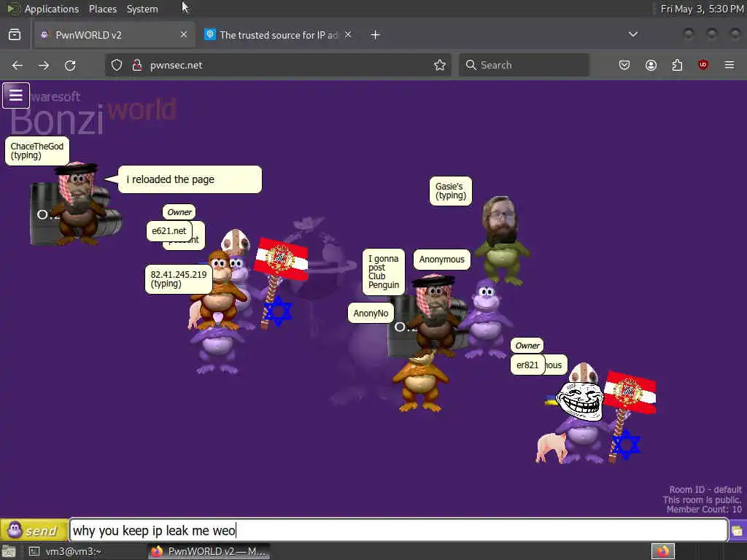Click the ChaceTheGod typing name tag
Image resolution: width=747 pixels, height=560 pixels.
[37, 151]
